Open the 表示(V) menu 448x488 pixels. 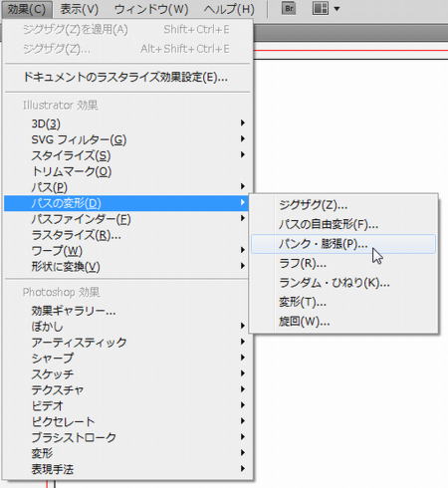tap(80, 9)
